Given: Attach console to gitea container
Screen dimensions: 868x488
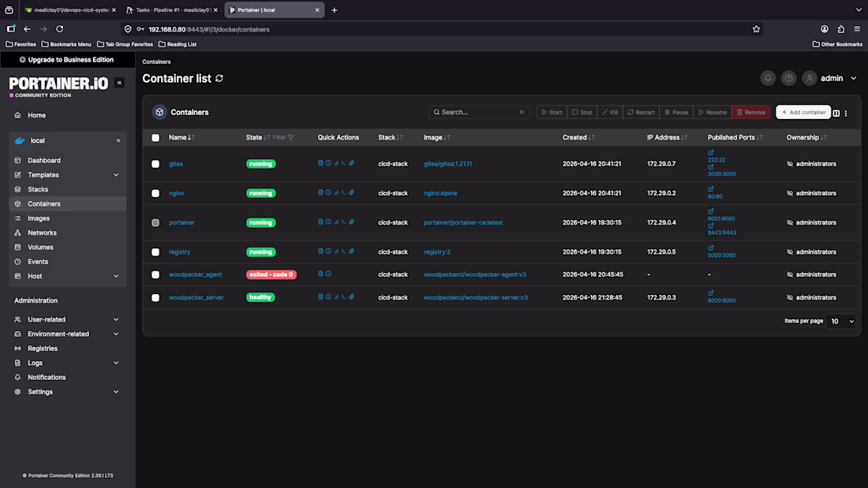Looking at the screenshot, I should pyautogui.click(x=351, y=163).
